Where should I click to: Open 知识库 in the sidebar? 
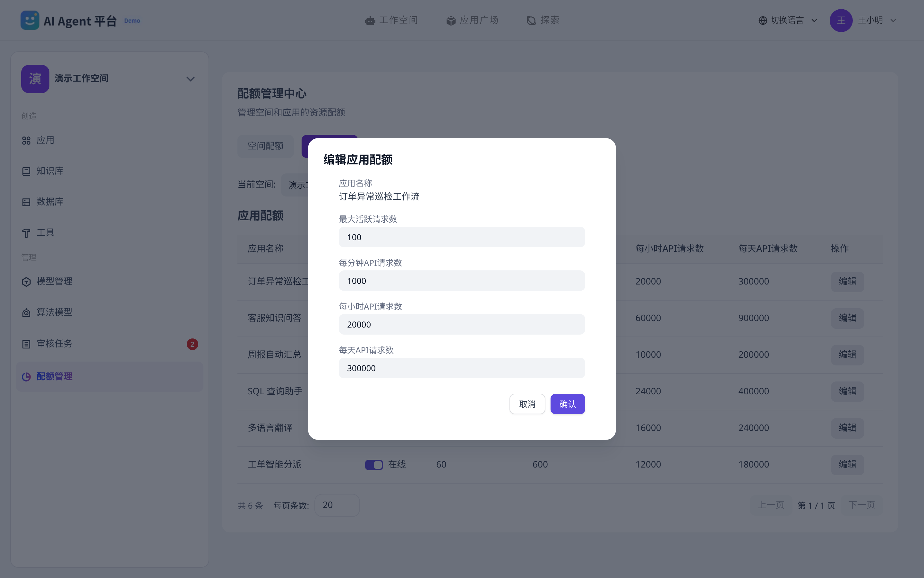tap(110, 171)
